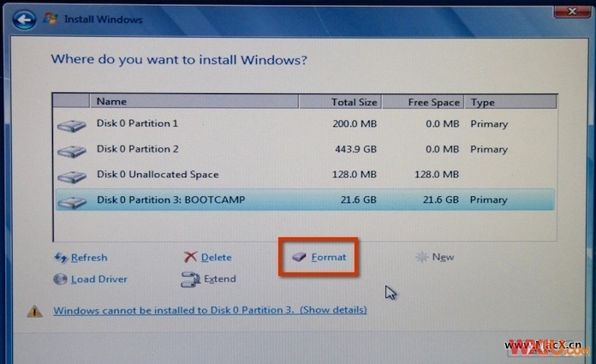
Task: Click the Extend drives icon
Action: (190, 279)
